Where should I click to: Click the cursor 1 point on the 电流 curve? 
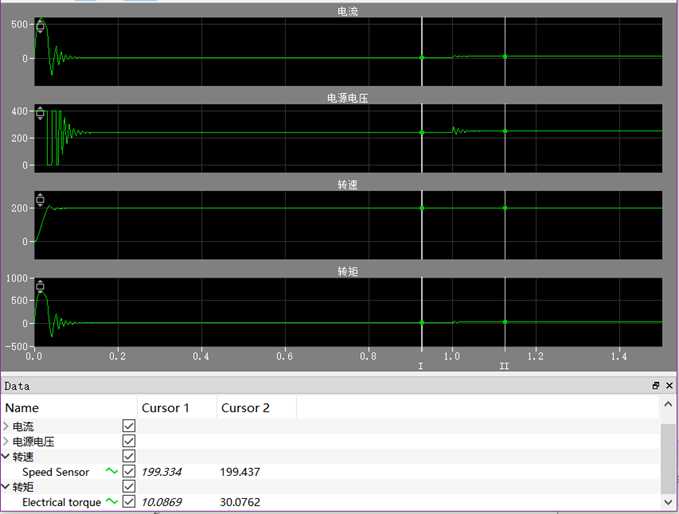pyautogui.click(x=422, y=58)
